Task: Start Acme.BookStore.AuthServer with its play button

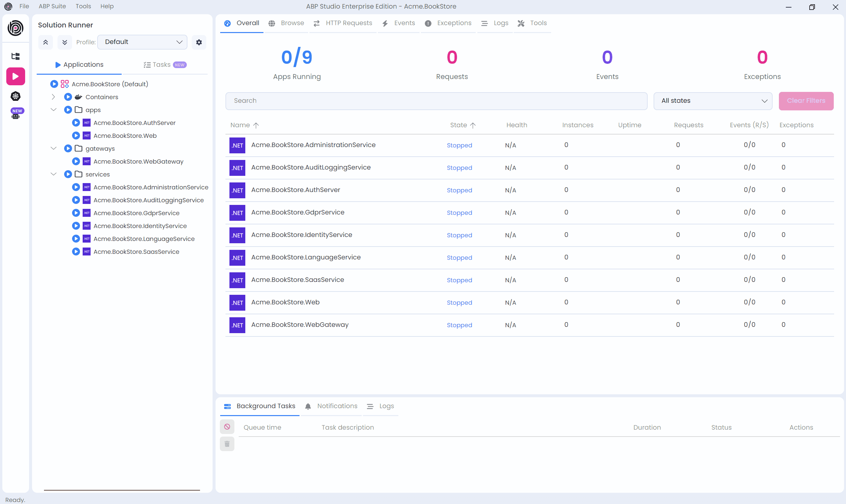Action: [x=76, y=123]
